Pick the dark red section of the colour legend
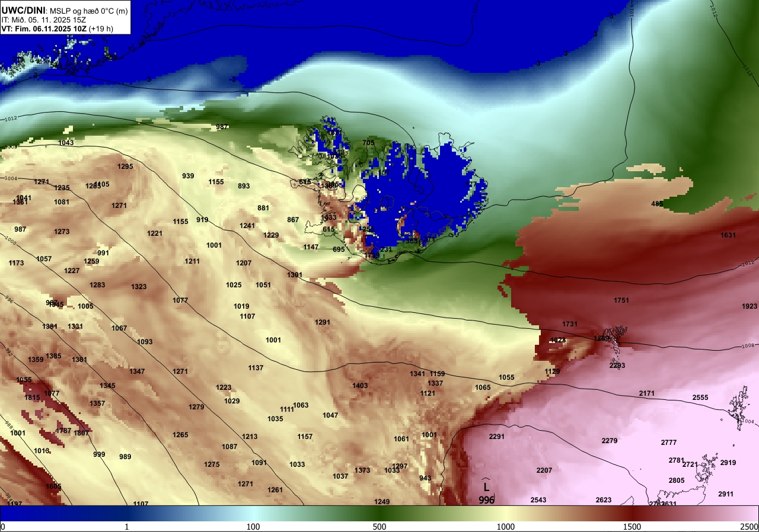This screenshot has height=532, width=759. pos(632,513)
